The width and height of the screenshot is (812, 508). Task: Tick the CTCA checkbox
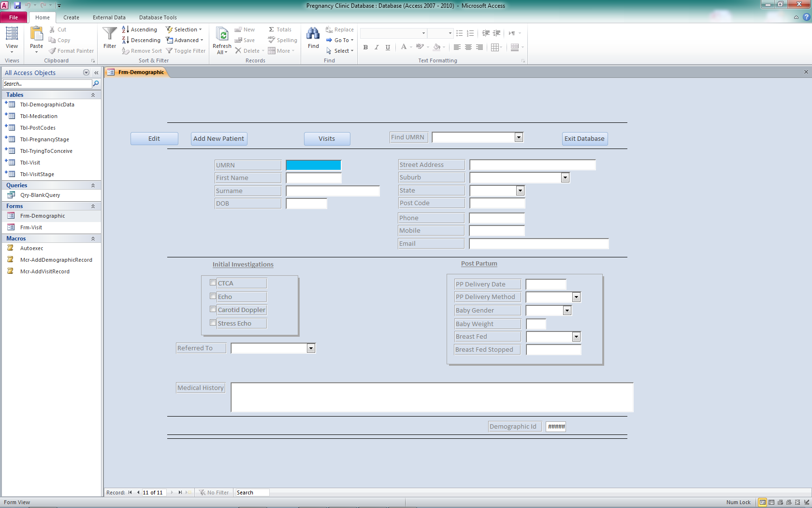(x=213, y=283)
